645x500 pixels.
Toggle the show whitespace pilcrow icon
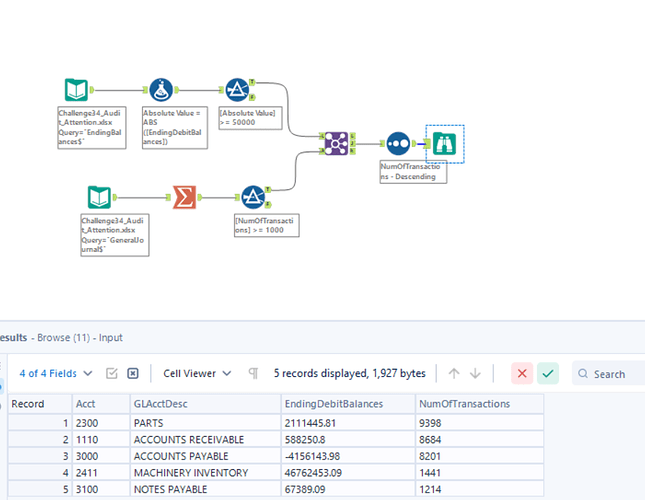[253, 373]
